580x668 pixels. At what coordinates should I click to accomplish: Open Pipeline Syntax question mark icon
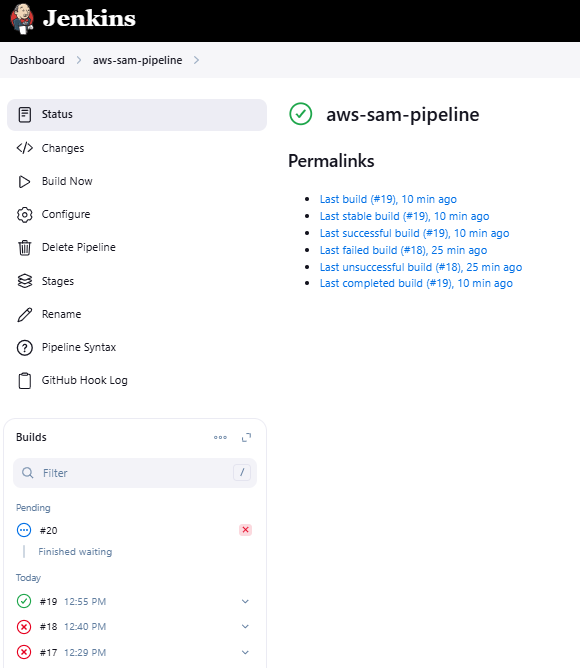(24, 348)
